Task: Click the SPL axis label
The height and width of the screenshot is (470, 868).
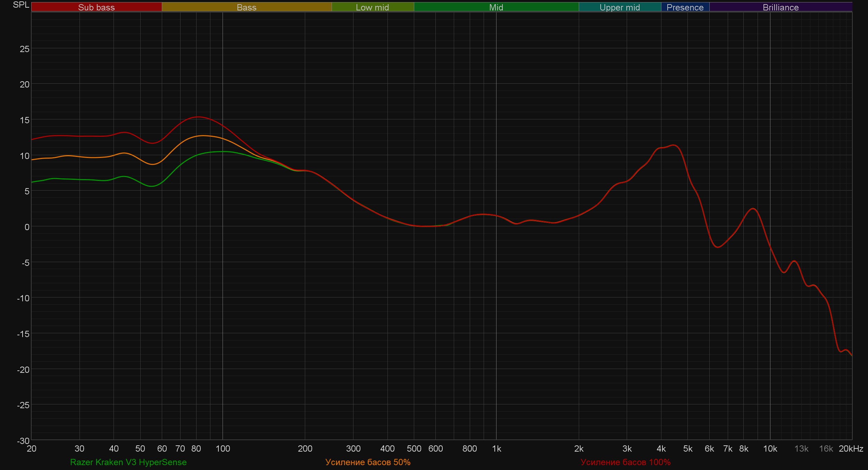Action: pos(21,5)
